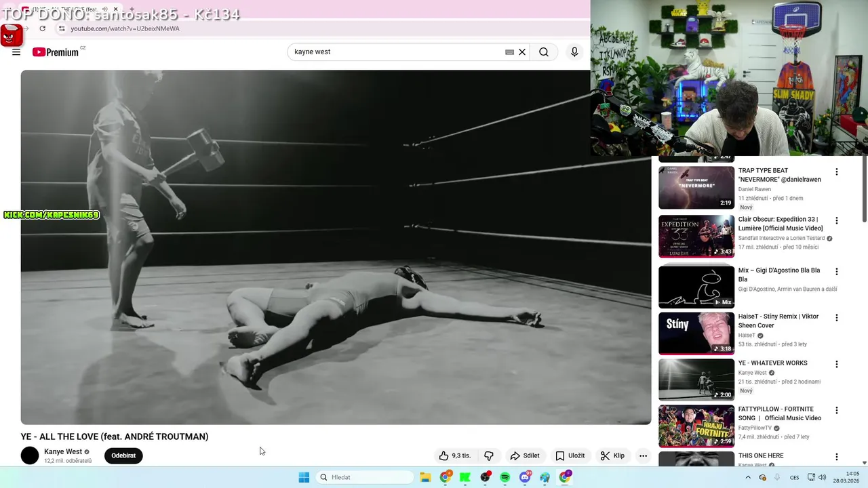Open File Explorer from taskbar

[x=425, y=477]
